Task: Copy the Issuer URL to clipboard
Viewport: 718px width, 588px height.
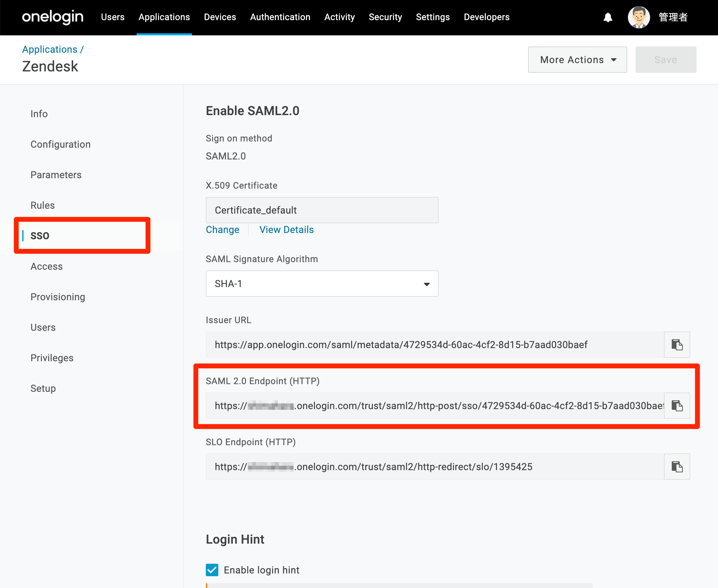Action: (677, 345)
